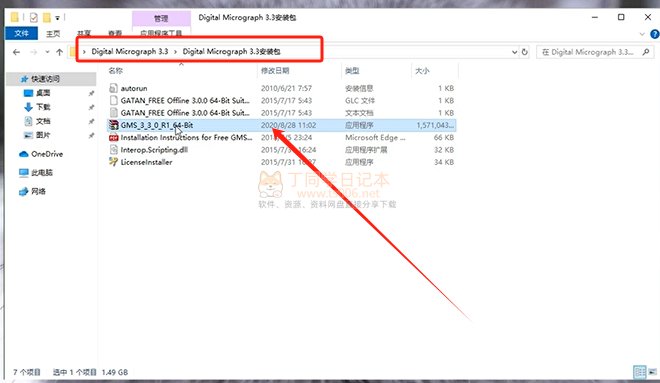
Task: Click the refresh button beside the address bar
Action: tap(524, 52)
